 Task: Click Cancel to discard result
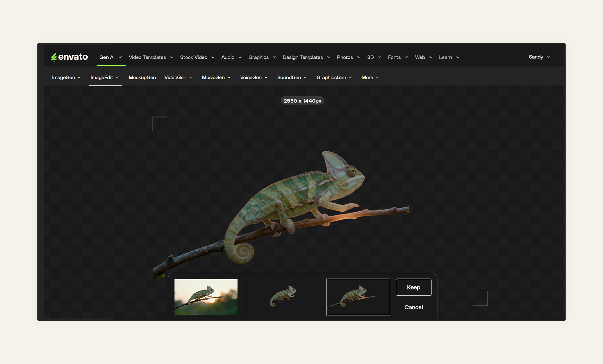point(413,307)
